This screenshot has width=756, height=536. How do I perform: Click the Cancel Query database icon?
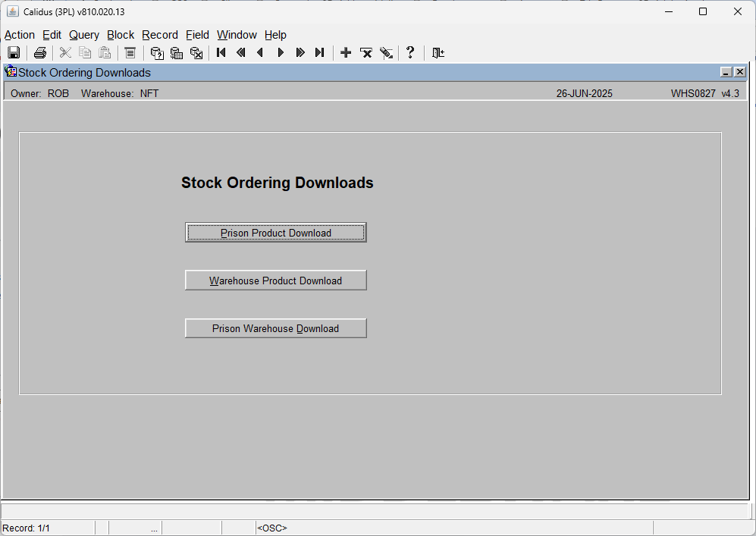(196, 52)
